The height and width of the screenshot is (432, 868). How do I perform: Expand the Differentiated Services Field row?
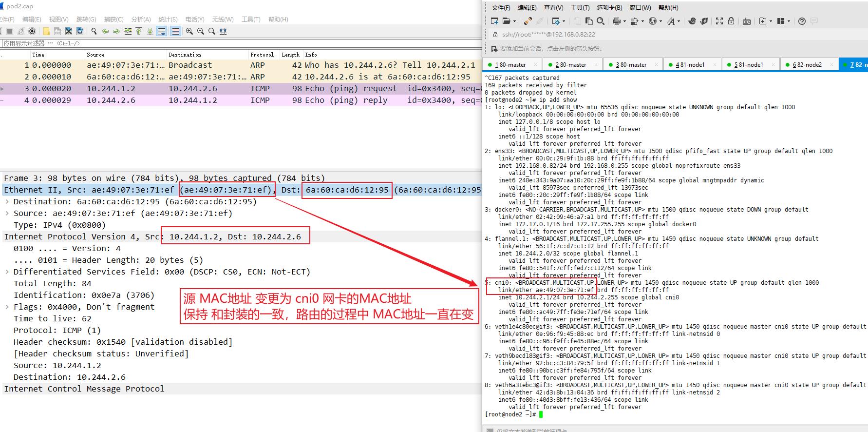click(x=7, y=272)
